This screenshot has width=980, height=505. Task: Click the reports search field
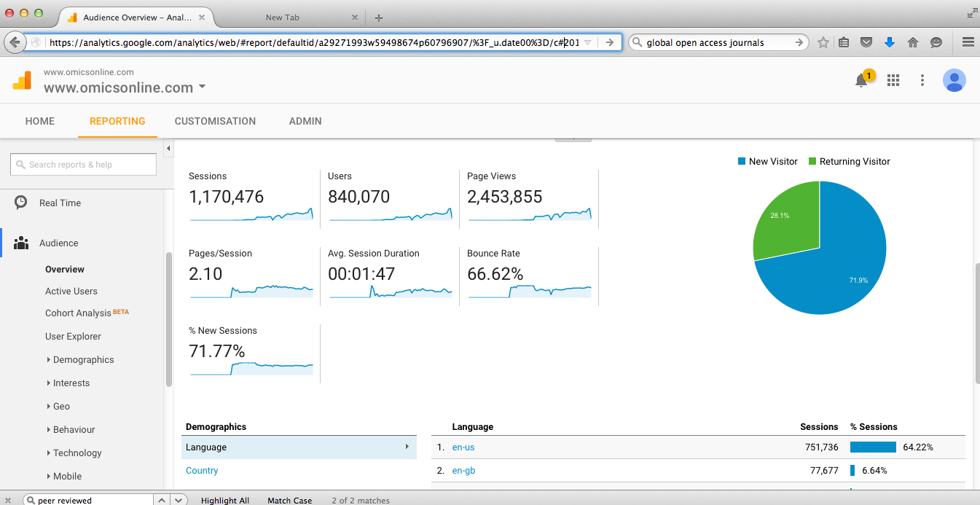82,164
